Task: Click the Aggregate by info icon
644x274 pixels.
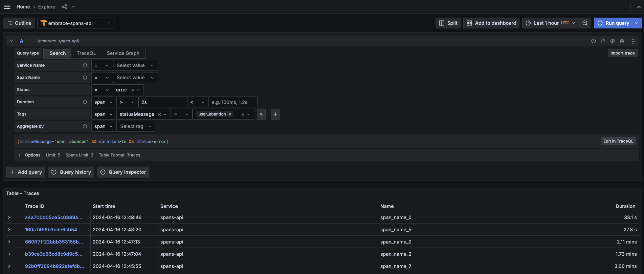Action: click(85, 126)
